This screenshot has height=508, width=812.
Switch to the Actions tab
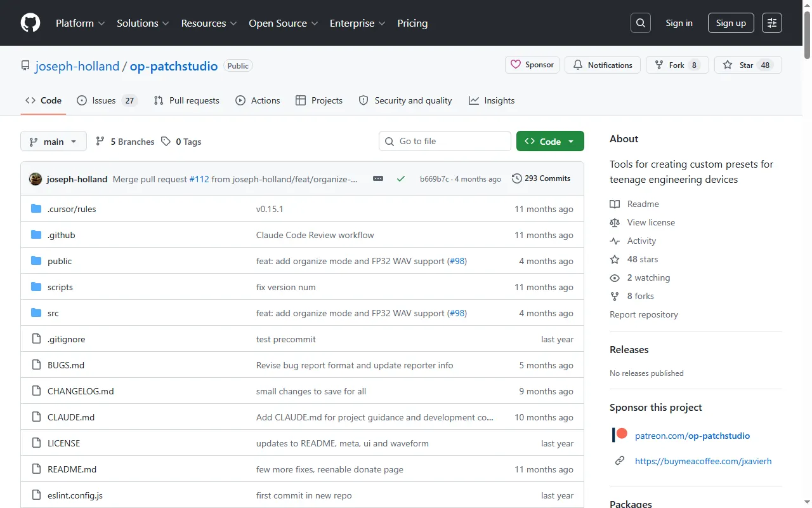pos(258,100)
